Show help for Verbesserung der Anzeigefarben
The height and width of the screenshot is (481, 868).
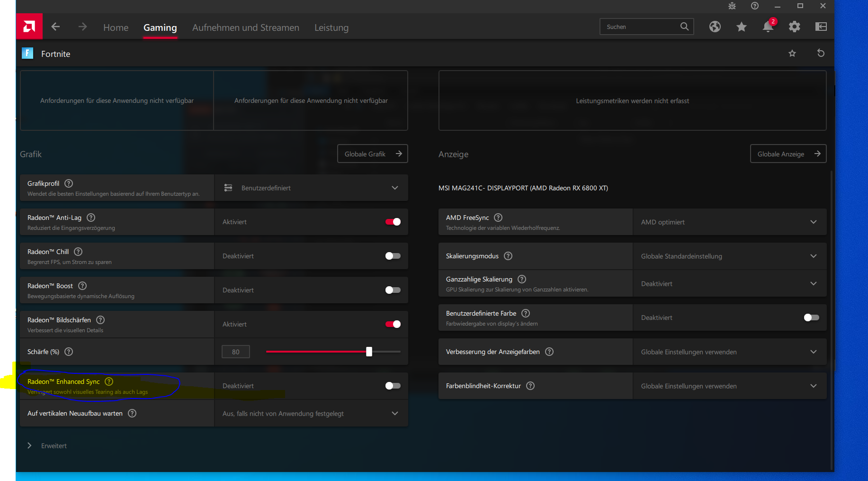pyautogui.click(x=549, y=352)
